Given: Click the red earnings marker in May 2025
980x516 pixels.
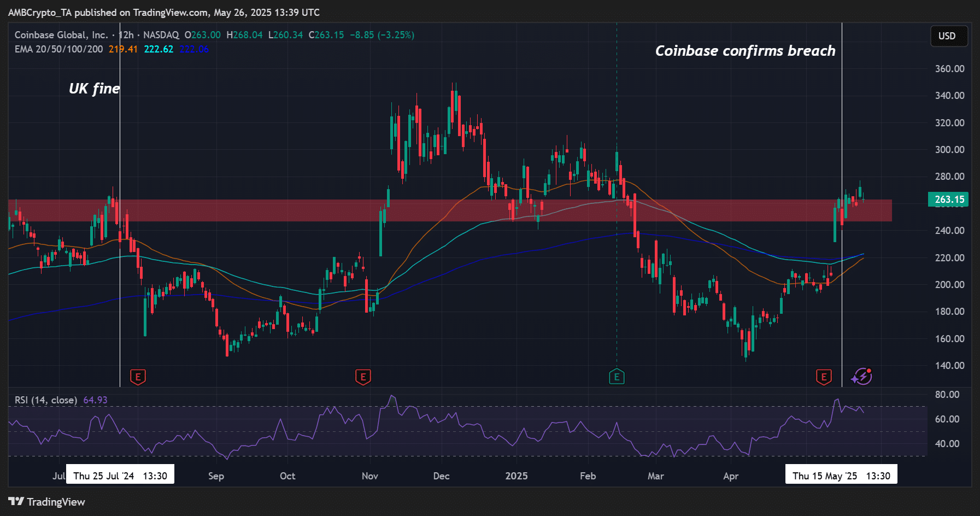Looking at the screenshot, I should coord(824,377).
